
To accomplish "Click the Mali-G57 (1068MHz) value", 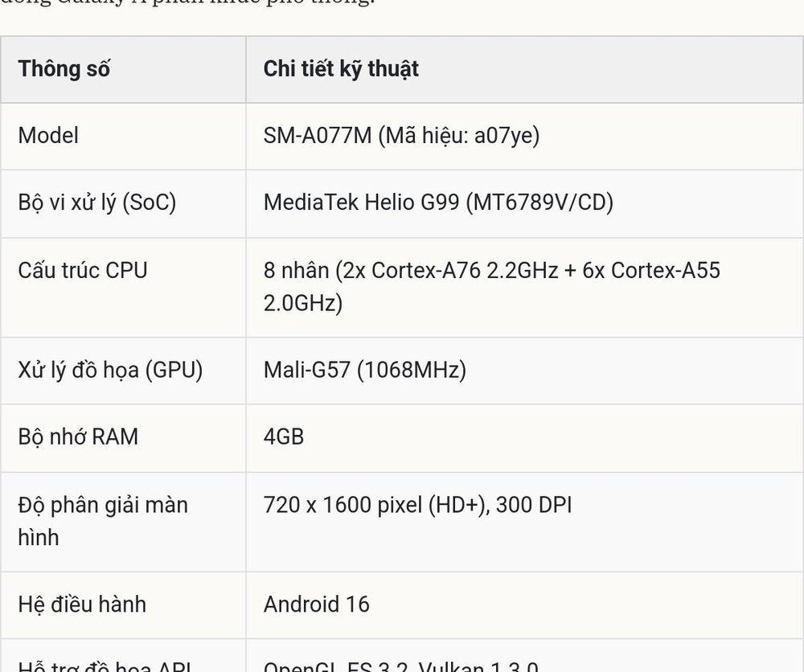I will [x=364, y=370].
